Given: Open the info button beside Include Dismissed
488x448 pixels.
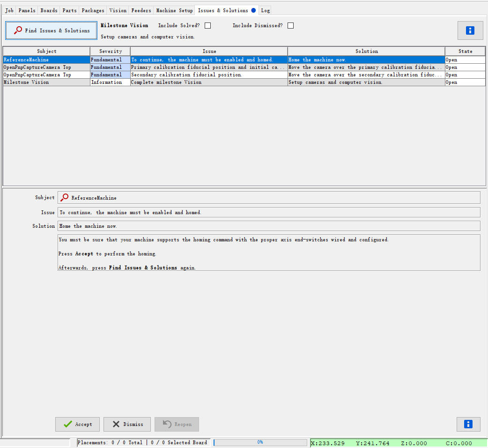Looking at the screenshot, I should pos(470,30).
